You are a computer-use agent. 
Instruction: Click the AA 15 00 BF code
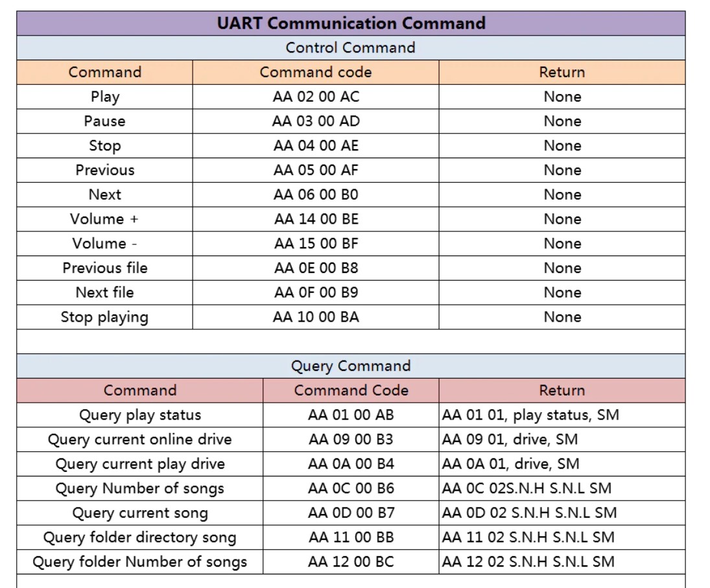click(x=316, y=244)
